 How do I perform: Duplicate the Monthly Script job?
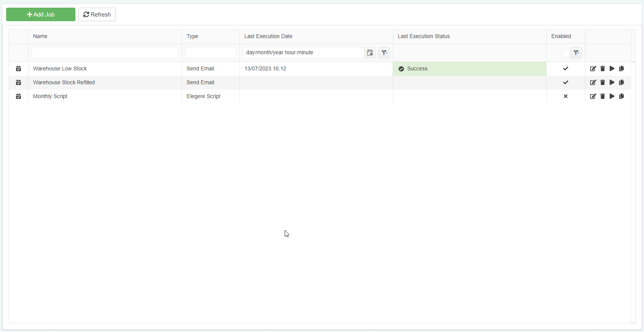[622, 97]
